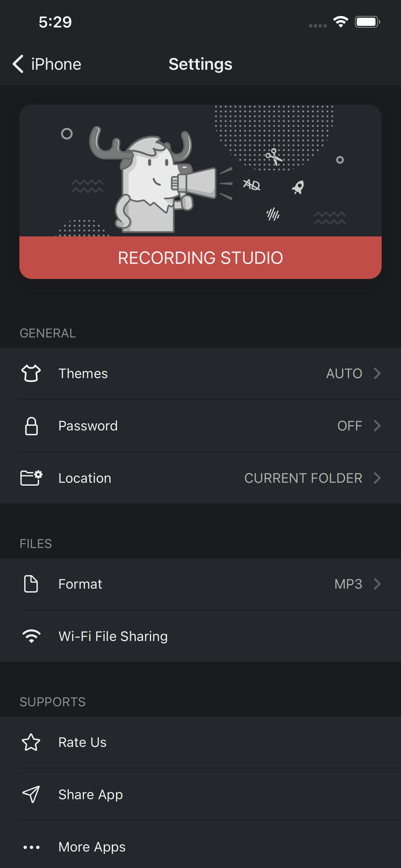Tap the iPhone back label
This screenshot has width=401, height=868.
pos(56,64)
